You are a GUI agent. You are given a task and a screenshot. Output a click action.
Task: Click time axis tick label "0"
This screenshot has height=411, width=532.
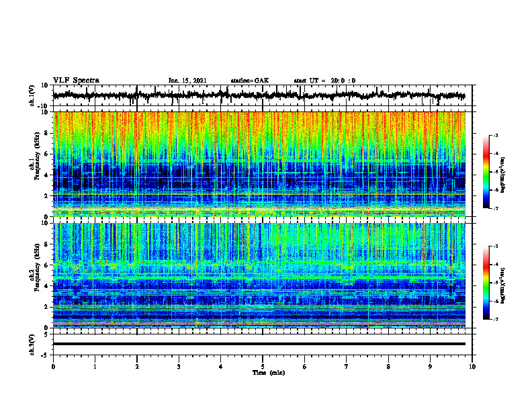point(53,367)
